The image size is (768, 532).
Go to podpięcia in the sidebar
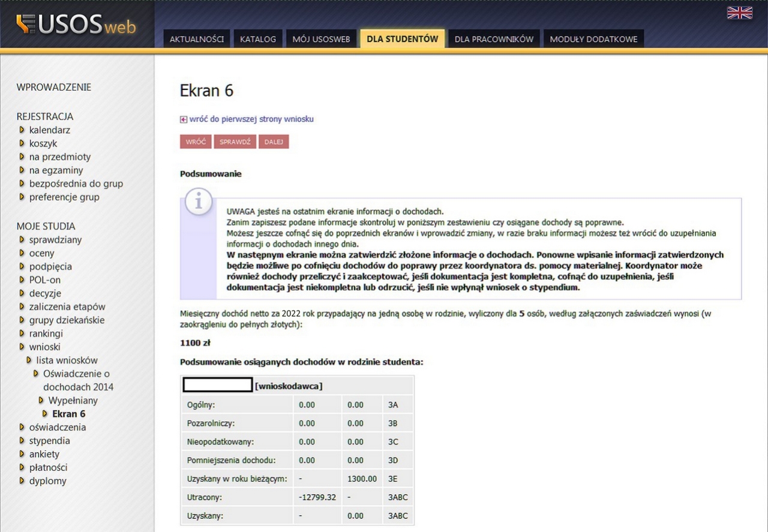point(50,266)
